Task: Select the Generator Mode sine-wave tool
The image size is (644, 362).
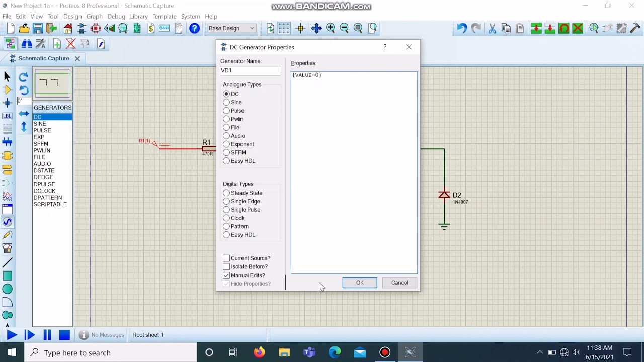Action: click(x=7, y=222)
